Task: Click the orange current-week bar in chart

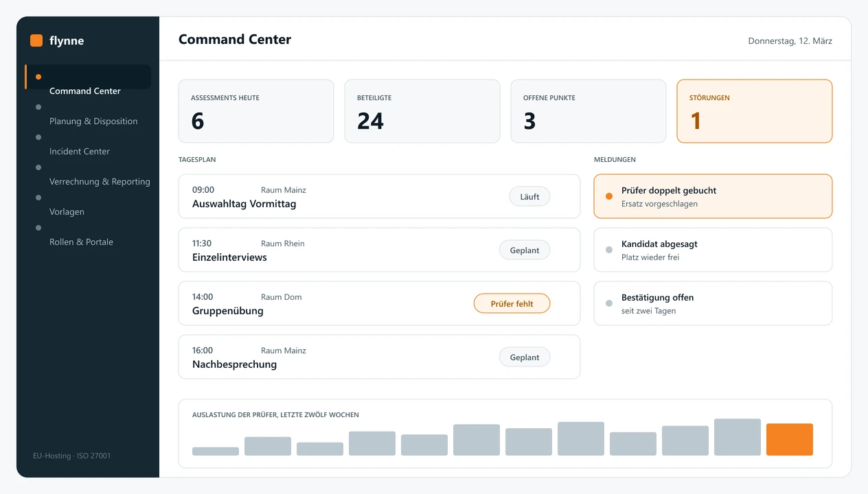Action: coord(790,440)
